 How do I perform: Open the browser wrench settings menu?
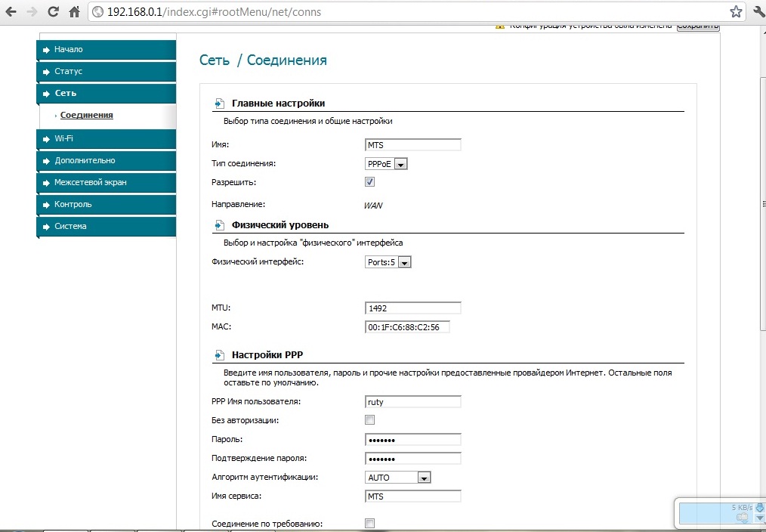(758, 12)
